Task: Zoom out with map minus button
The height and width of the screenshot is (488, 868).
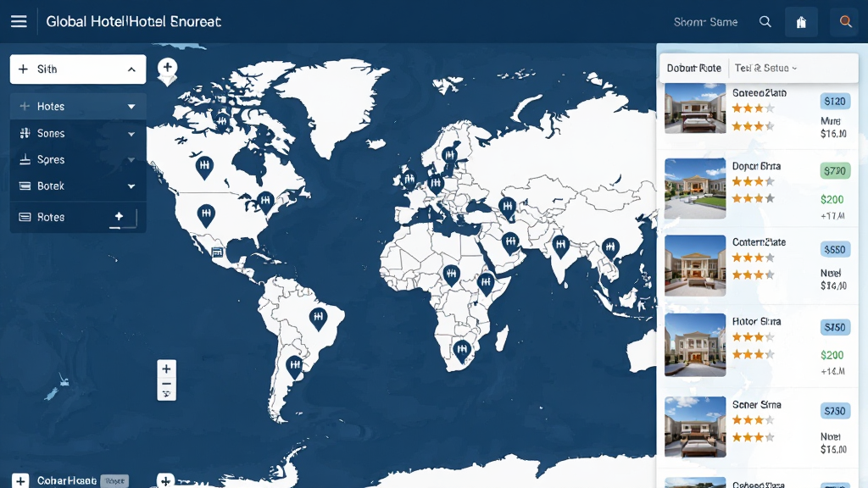Action: (167, 384)
